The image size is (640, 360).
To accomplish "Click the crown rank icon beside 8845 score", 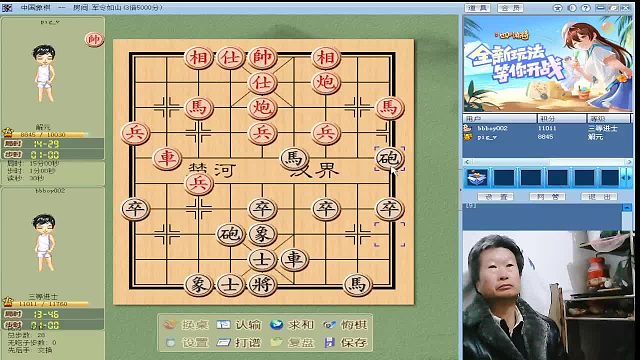I will 8,133.
